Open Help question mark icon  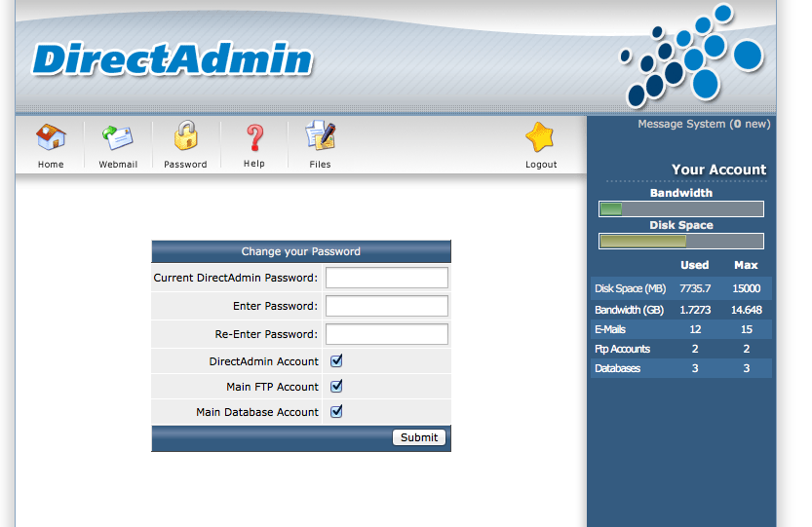click(254, 137)
